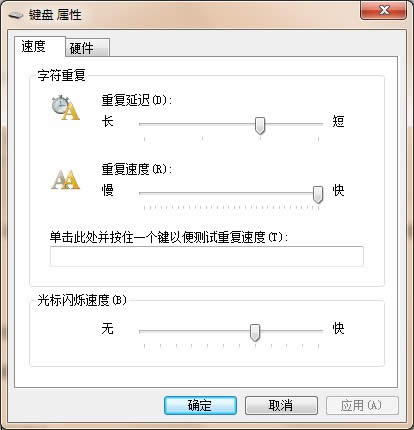Screen dimensions: 414x430
Task: Click the 无 end of cursor blink slider
Action: pyautogui.click(x=107, y=329)
